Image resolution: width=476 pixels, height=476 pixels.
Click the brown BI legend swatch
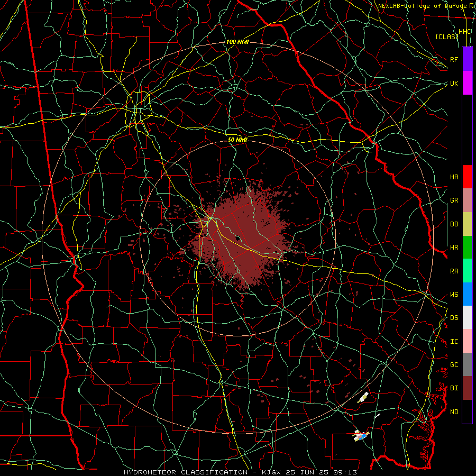(467, 388)
